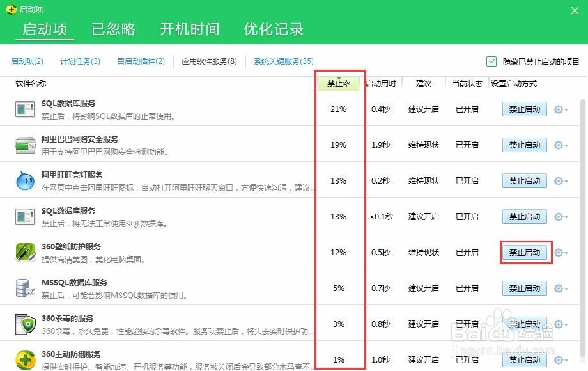The width and height of the screenshot is (588, 371).
Task: Click the 建议 column header
Action: point(423,84)
